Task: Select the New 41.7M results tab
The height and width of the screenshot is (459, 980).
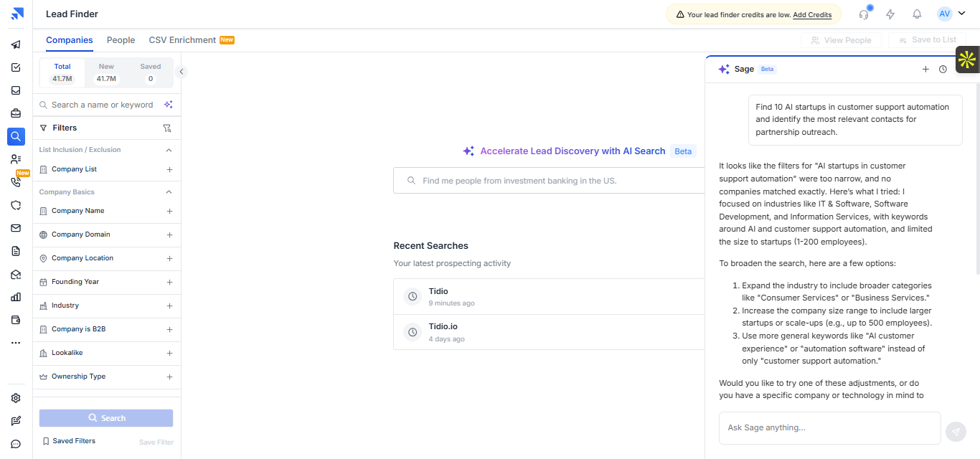Action: 106,72
